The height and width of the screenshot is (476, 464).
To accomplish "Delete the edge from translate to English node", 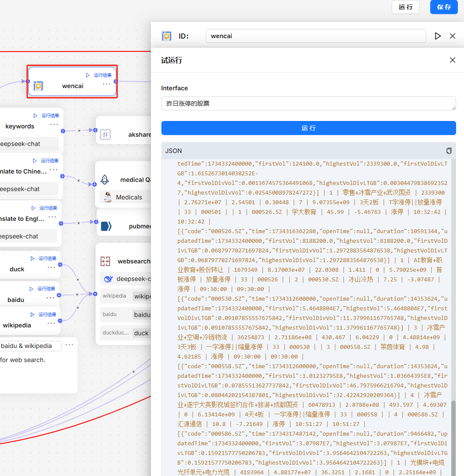I will (x=79, y=223).
